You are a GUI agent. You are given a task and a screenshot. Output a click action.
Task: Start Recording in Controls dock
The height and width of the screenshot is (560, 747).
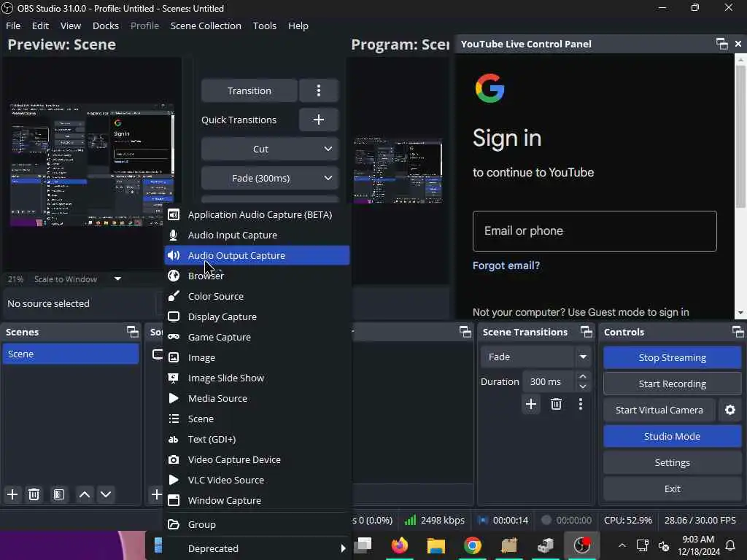[672, 384]
